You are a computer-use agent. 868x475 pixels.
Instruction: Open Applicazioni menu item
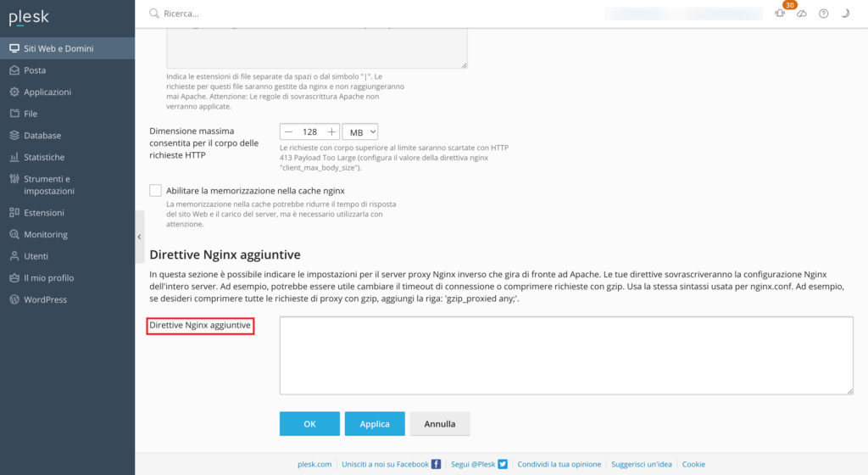tap(68, 92)
